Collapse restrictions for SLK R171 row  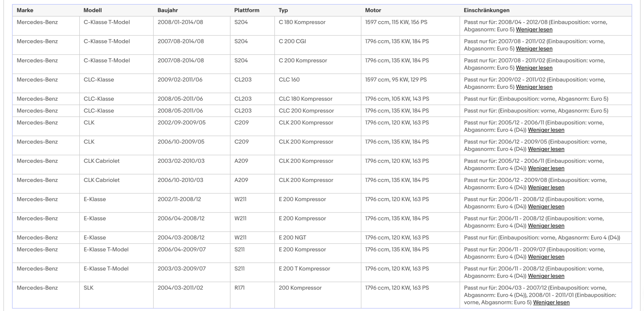coord(551,303)
